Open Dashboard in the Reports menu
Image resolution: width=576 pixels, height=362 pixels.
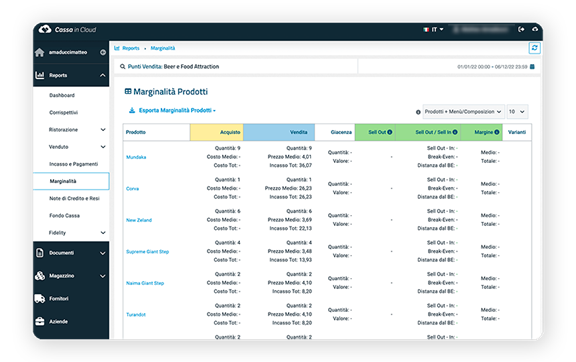point(62,95)
